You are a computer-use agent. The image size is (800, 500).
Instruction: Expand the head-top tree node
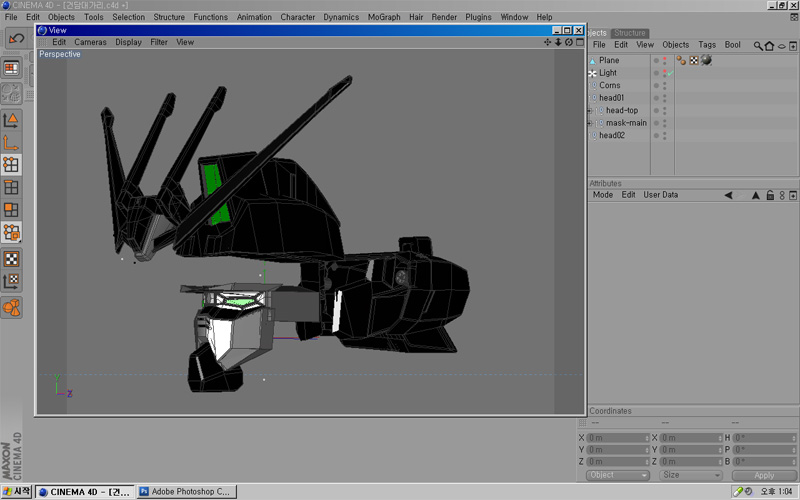coord(589,111)
